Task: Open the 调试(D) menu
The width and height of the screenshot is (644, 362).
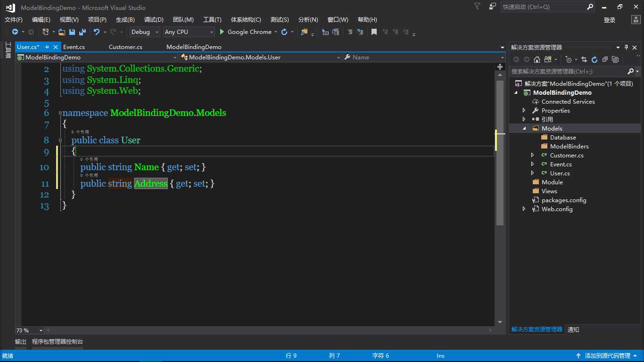Action: 154,20
